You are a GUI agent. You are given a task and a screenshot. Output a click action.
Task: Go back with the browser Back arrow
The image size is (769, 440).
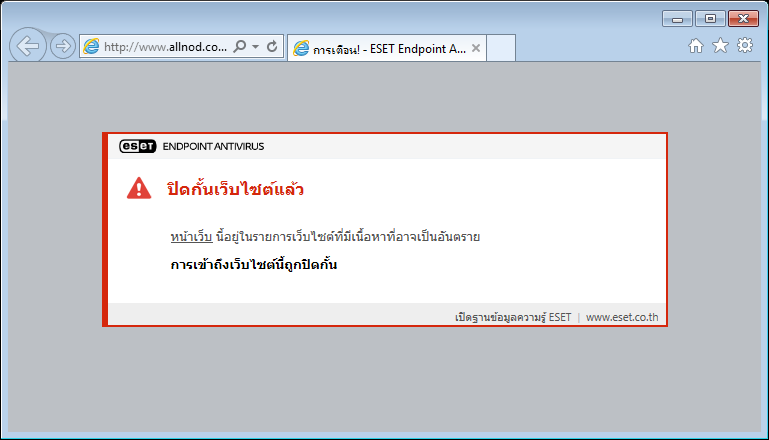[28, 46]
